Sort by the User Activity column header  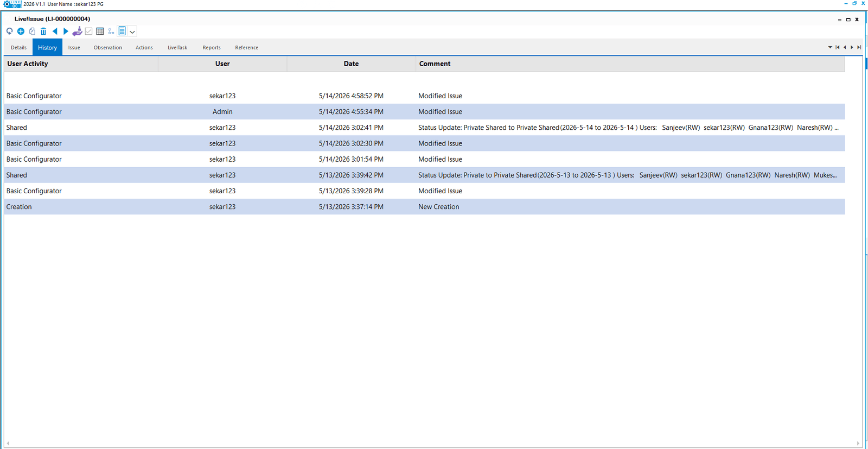pos(81,64)
